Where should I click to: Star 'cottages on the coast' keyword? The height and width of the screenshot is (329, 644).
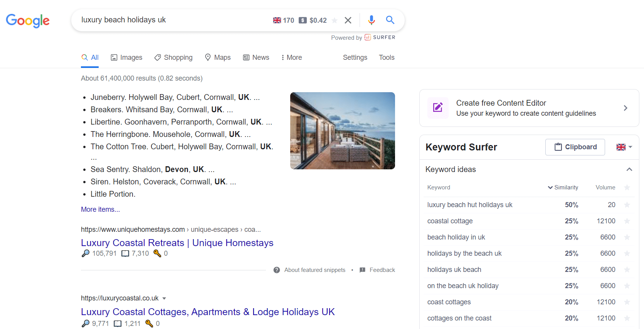pos(627,318)
